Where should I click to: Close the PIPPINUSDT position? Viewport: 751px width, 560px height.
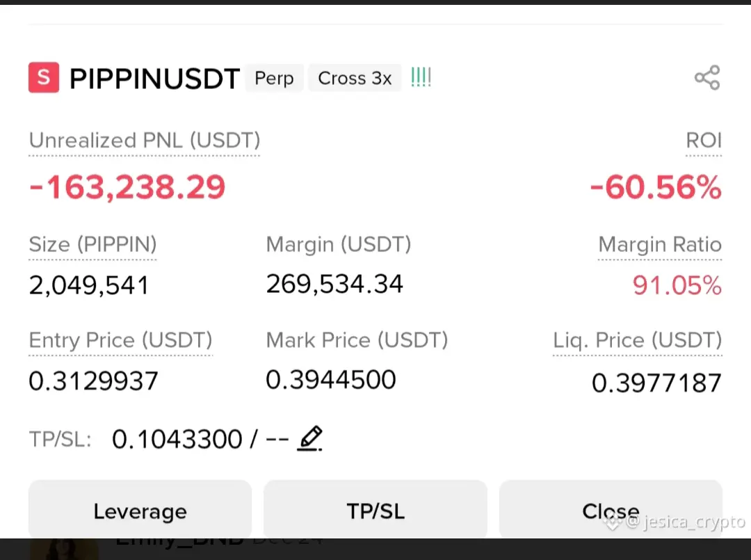point(611,510)
